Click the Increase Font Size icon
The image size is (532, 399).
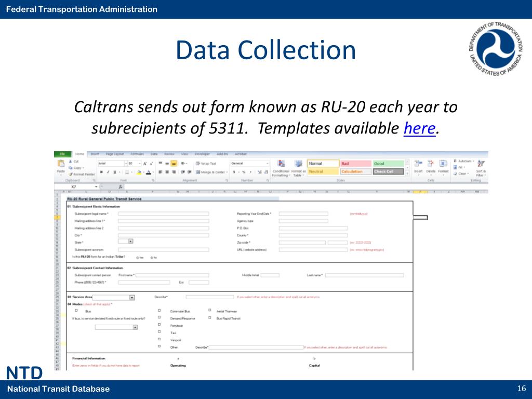pos(145,164)
